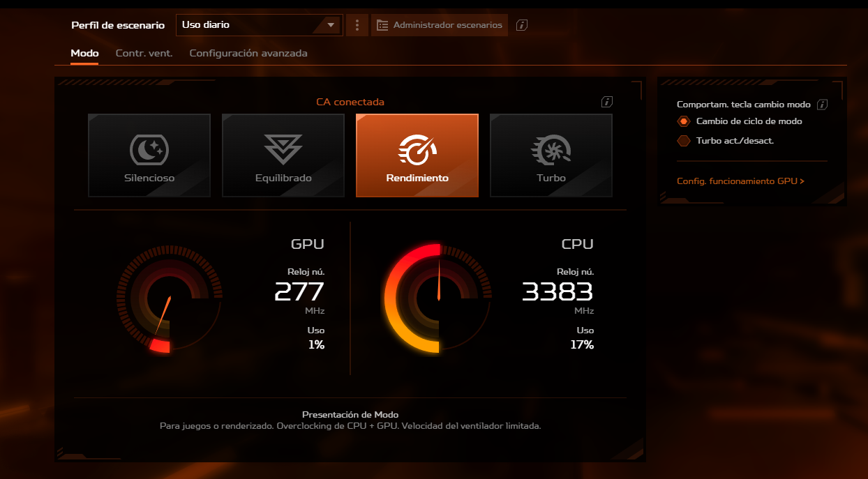
Task: Switch to the Contr. vent. tab
Action: point(144,53)
